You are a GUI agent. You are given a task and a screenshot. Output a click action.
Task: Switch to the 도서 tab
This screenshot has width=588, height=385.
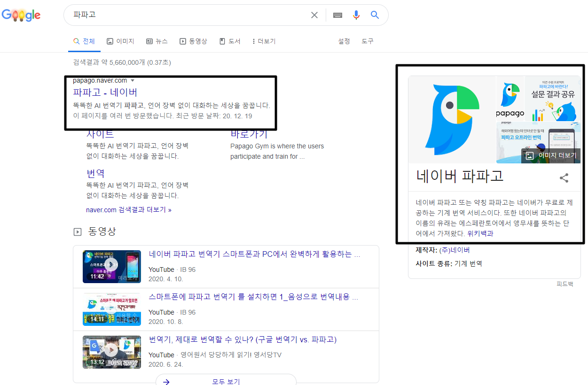coord(230,41)
